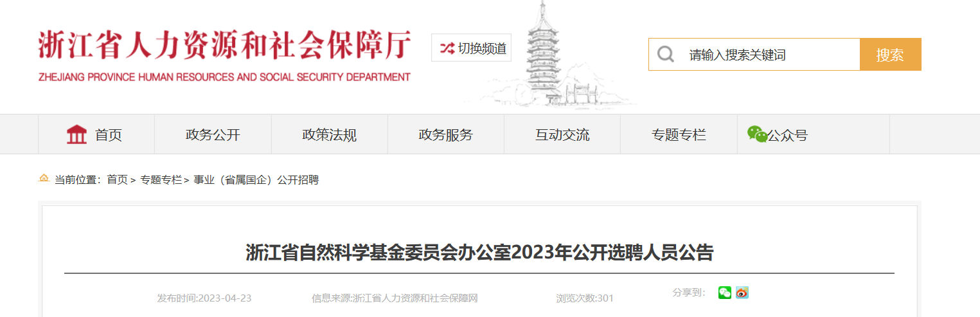Click the home building icon
This screenshot has width=980, height=317.
[76, 134]
